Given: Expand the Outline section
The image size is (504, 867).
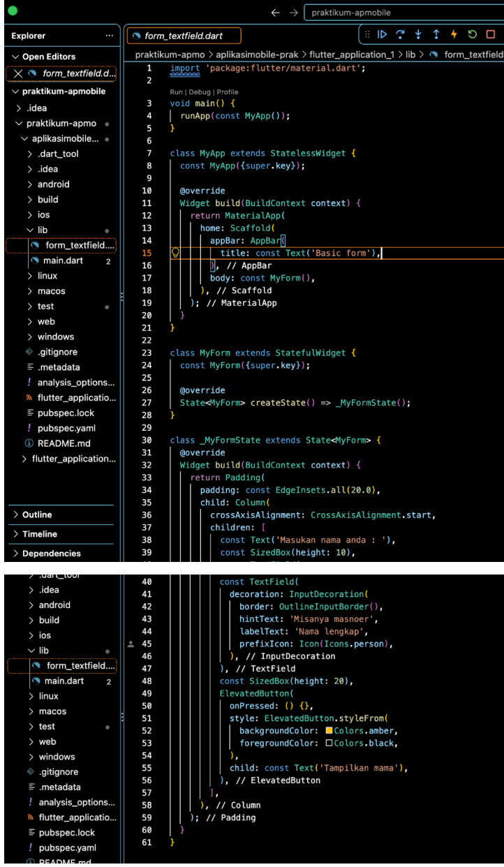Looking at the screenshot, I should (x=16, y=514).
